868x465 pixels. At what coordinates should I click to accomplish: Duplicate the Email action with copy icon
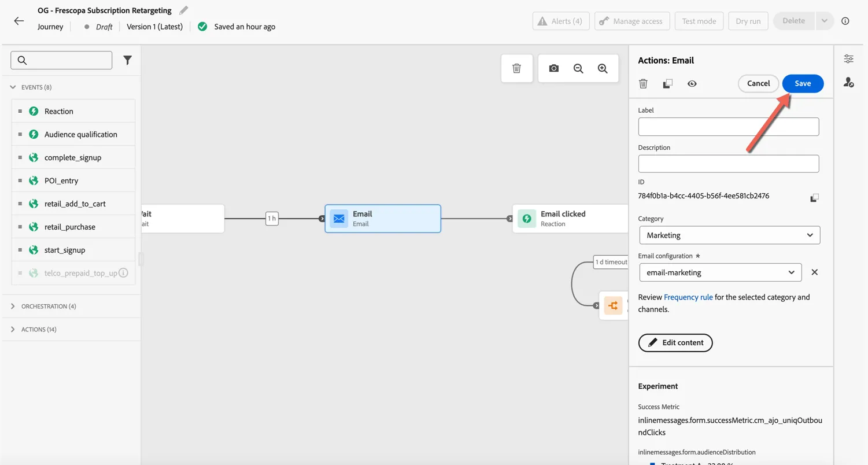point(667,84)
